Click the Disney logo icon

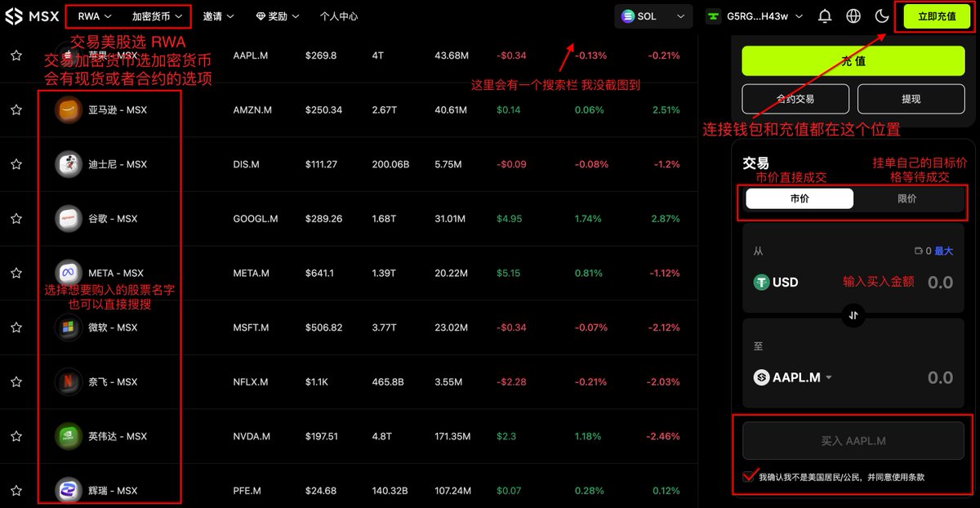pyautogui.click(x=69, y=164)
